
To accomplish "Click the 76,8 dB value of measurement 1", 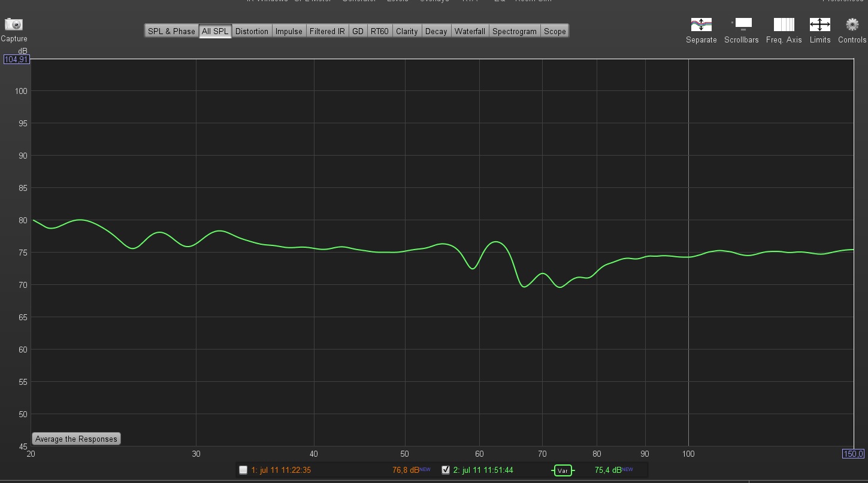I will click(406, 470).
